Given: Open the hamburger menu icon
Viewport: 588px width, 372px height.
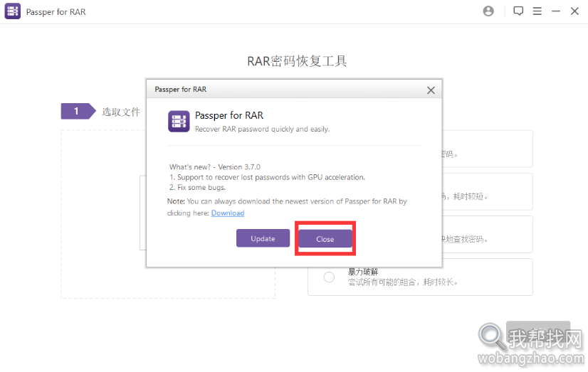Looking at the screenshot, I should 537,11.
